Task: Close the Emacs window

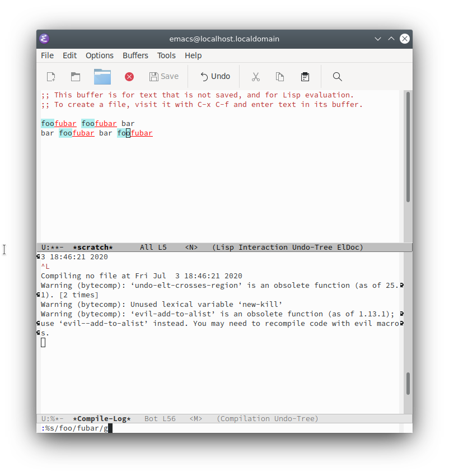Action: click(405, 39)
